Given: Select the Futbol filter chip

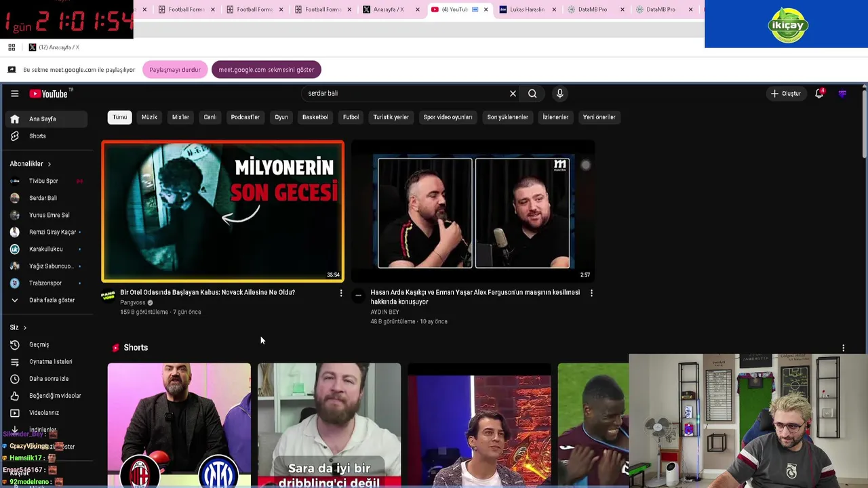Looking at the screenshot, I should [x=351, y=117].
